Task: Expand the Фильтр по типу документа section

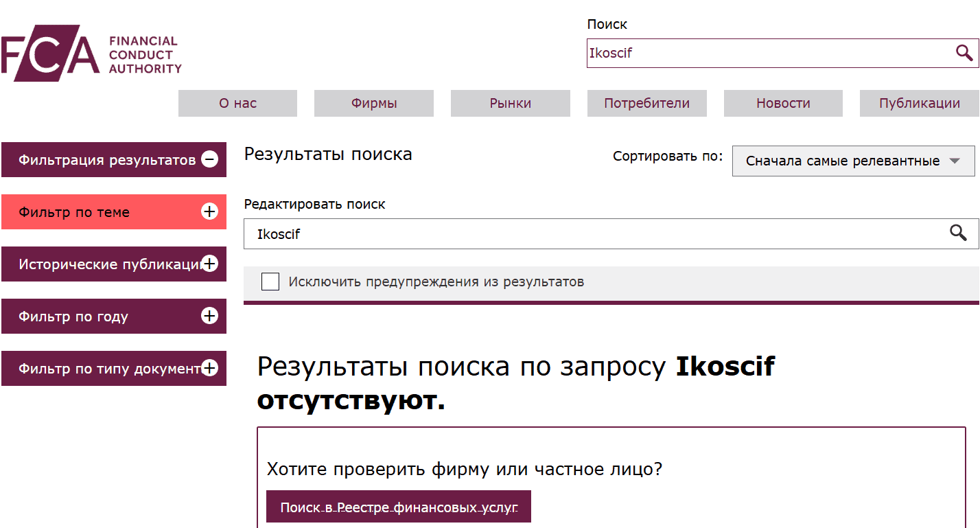Action: [209, 368]
